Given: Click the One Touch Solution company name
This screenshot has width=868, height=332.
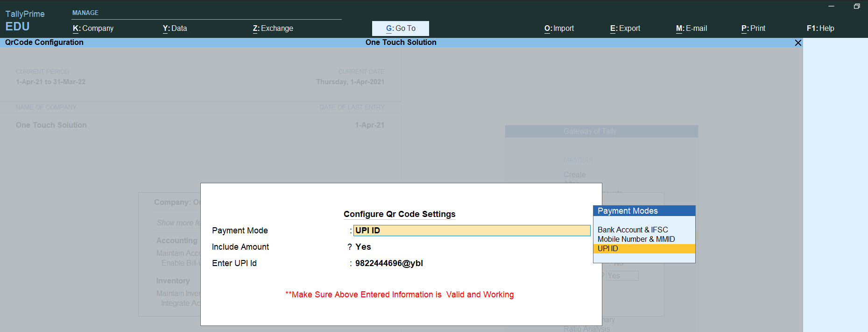Looking at the screenshot, I should click(51, 125).
